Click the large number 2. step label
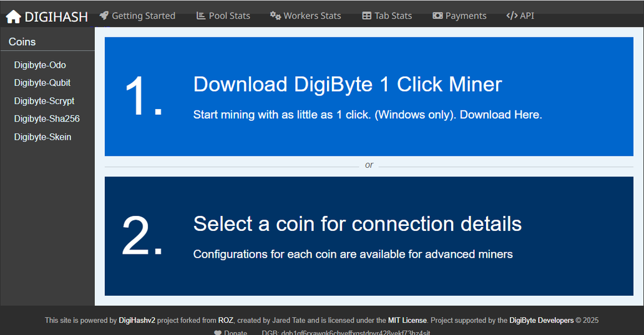 [x=142, y=236]
